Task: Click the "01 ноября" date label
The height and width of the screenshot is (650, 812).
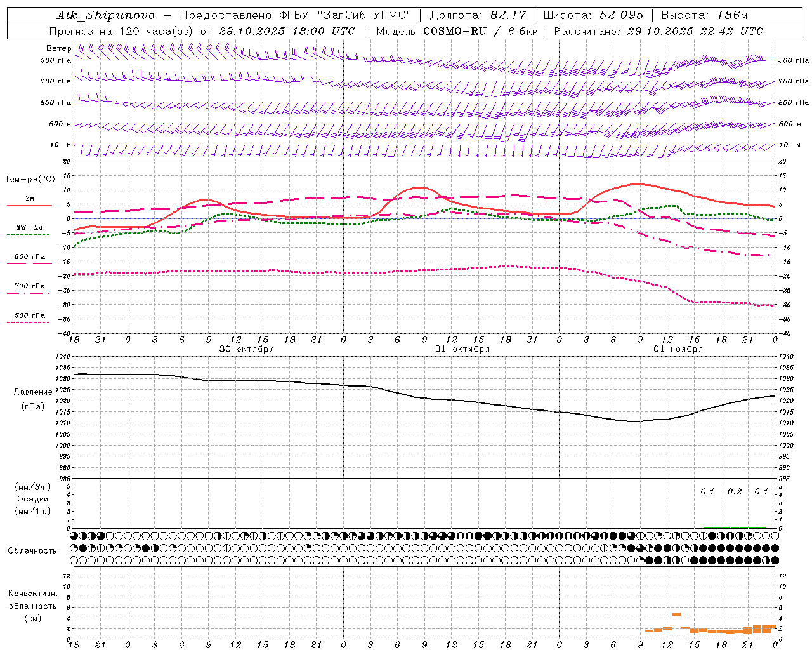Action: click(678, 349)
